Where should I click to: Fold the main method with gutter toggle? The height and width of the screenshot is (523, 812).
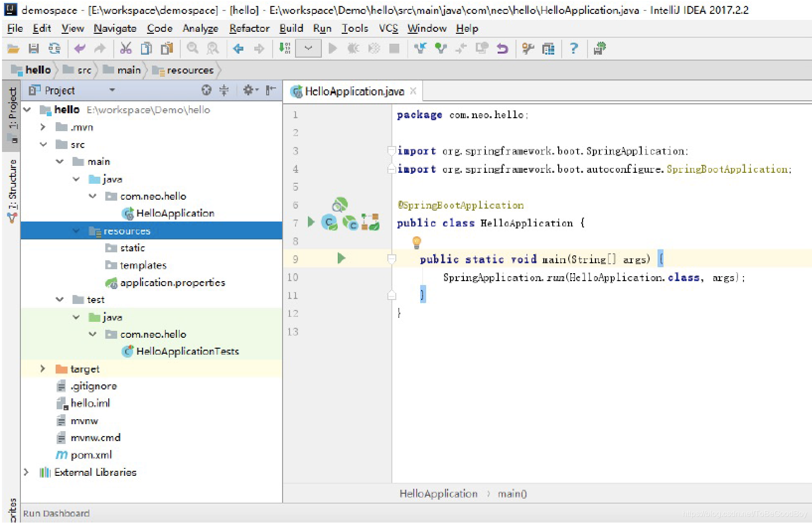tap(392, 259)
